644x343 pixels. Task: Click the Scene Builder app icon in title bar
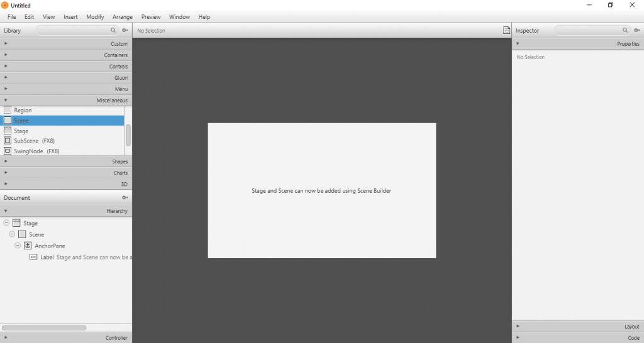(5, 5)
